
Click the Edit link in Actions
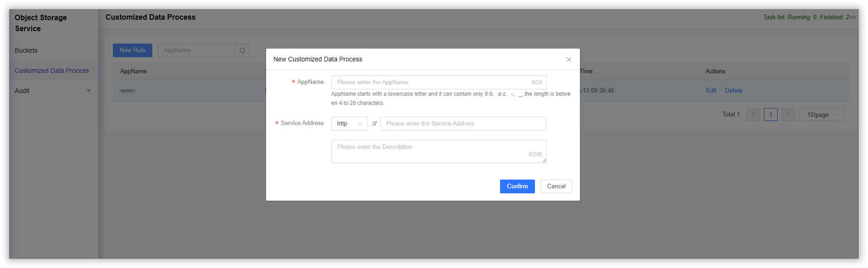711,91
